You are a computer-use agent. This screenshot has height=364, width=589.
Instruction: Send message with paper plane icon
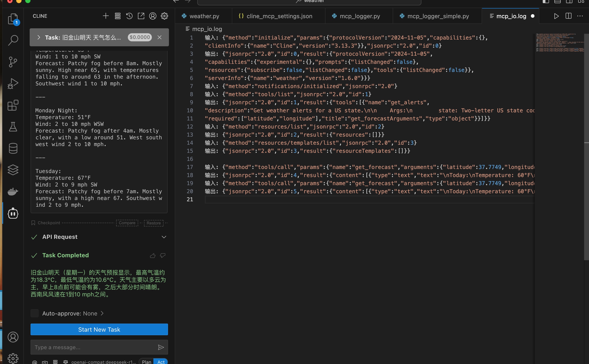pos(161,347)
